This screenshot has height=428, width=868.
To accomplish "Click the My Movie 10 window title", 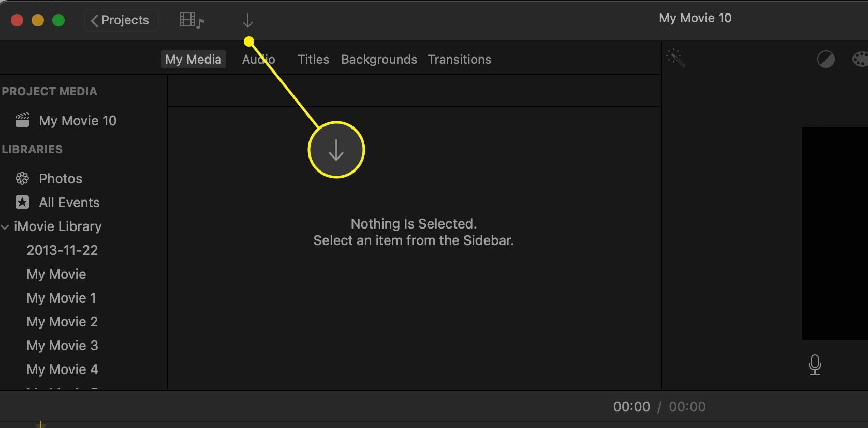I will 695,18.
